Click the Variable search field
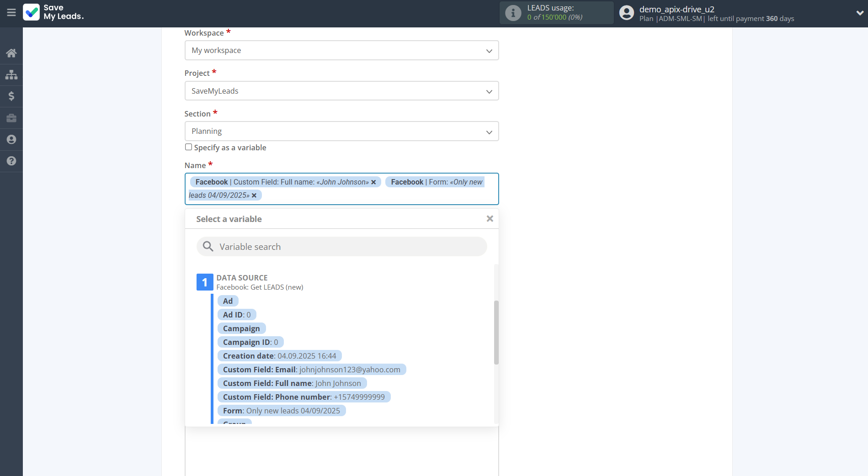Screen dimensions: 868x476 [x=341, y=247]
